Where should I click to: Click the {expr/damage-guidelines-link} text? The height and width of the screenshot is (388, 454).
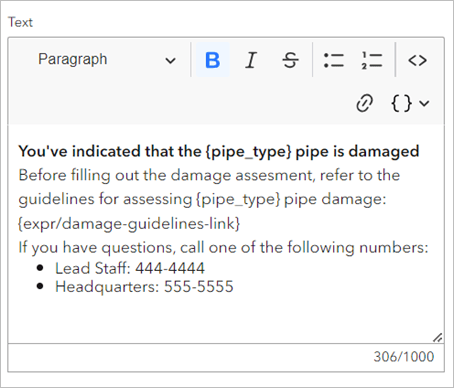pos(129,223)
